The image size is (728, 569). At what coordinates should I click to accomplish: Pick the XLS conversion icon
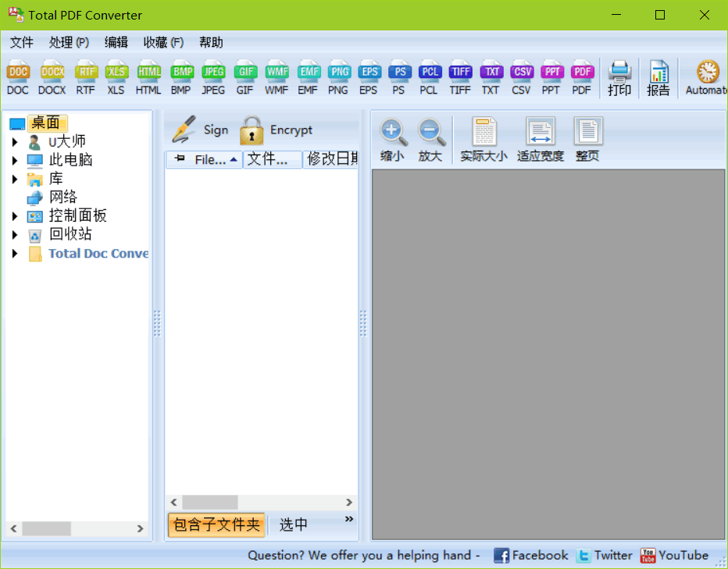(116, 77)
